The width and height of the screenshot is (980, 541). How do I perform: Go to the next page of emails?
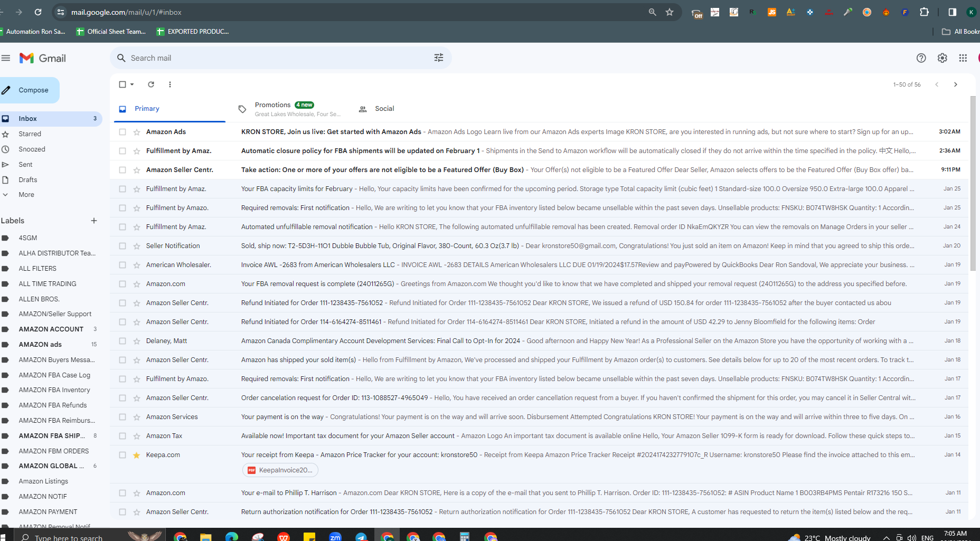point(956,84)
